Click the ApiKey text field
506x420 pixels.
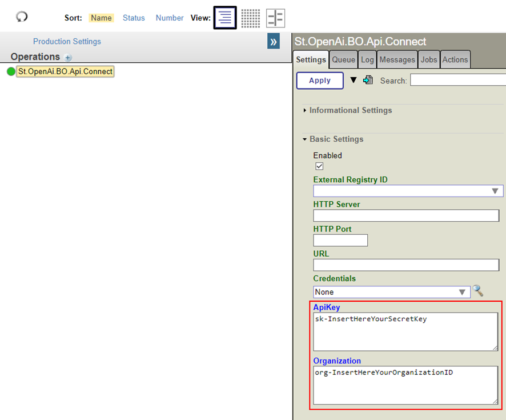point(405,331)
